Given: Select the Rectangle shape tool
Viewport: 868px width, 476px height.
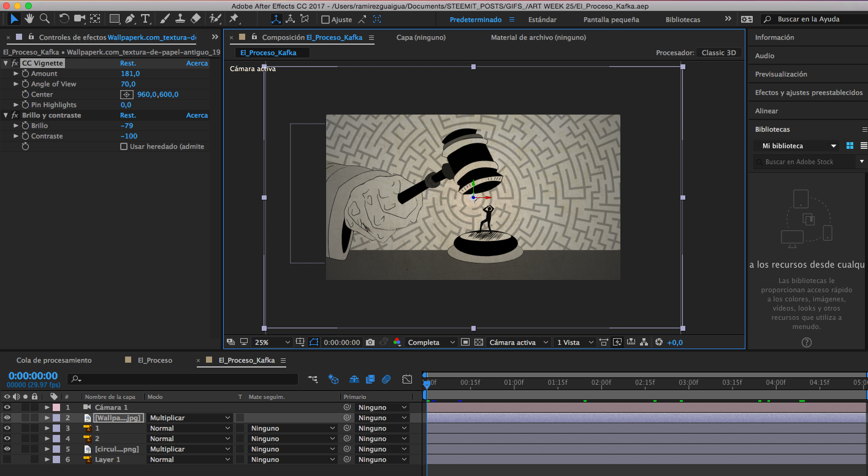Looking at the screenshot, I should click(115, 18).
